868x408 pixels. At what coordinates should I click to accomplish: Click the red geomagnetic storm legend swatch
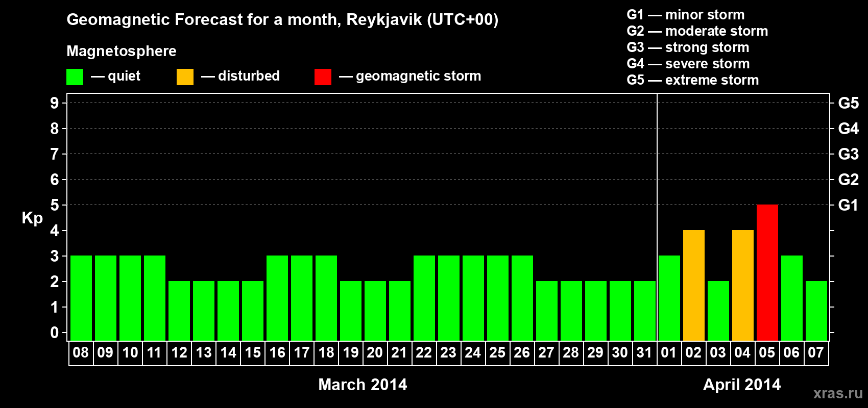(x=323, y=77)
